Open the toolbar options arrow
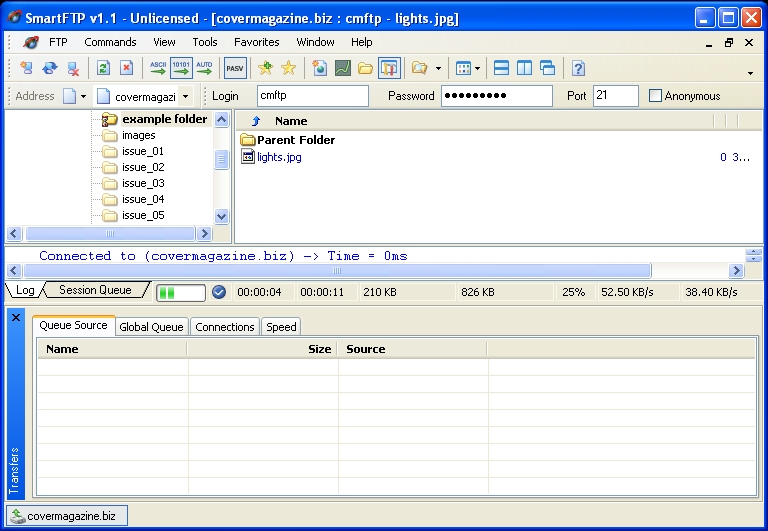Image resolution: width=768 pixels, height=531 pixels. [750, 73]
